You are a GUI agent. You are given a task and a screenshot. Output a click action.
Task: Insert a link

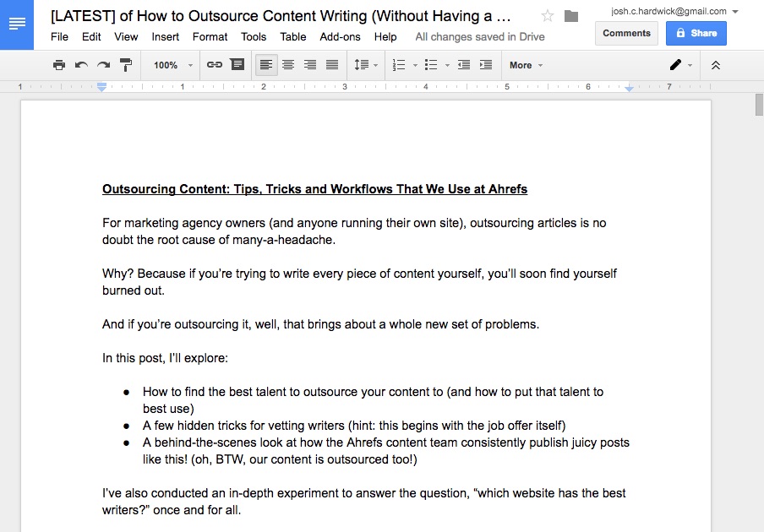pyautogui.click(x=215, y=65)
